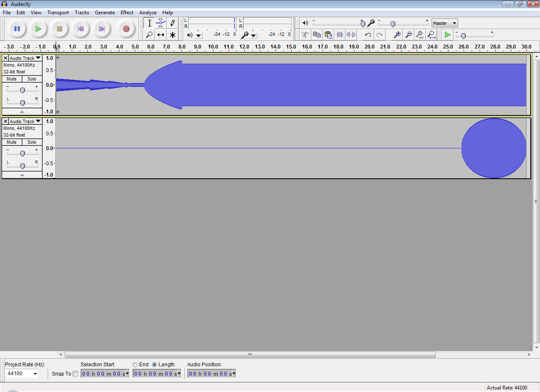
Task: Click the Zoom In magnifier button
Action: click(397, 35)
